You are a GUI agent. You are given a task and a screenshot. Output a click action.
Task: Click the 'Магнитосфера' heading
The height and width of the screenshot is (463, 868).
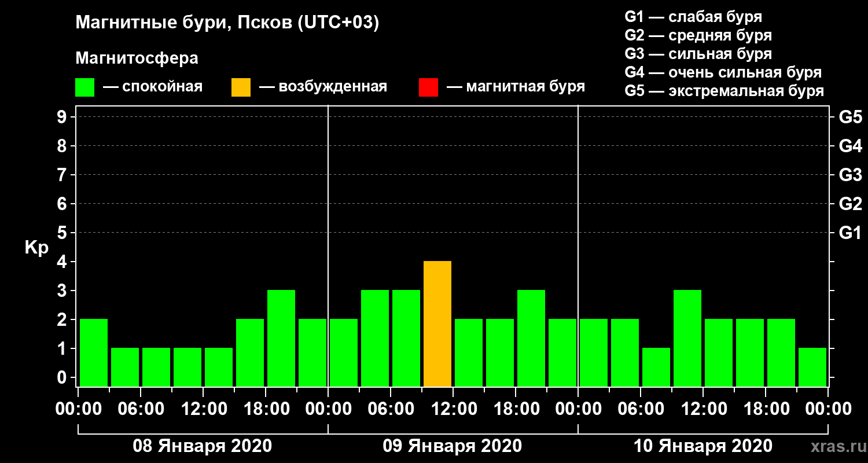click(x=137, y=58)
